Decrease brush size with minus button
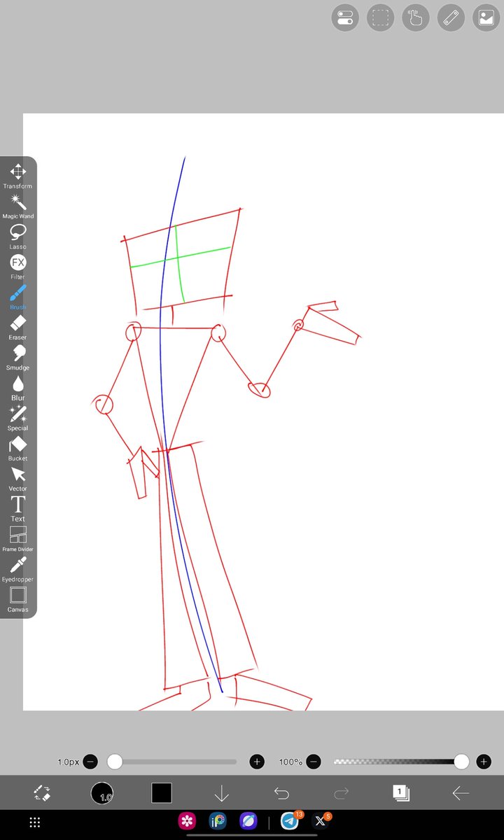 tap(90, 762)
